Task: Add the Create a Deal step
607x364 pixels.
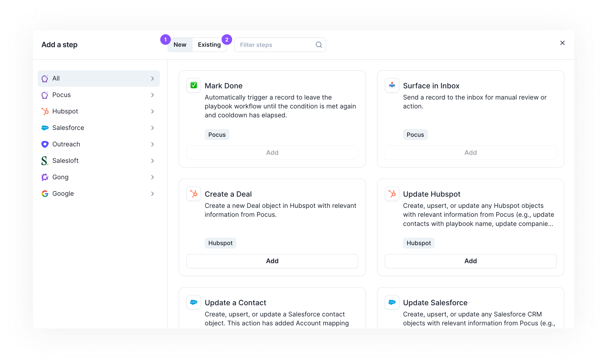Action: pyautogui.click(x=272, y=261)
